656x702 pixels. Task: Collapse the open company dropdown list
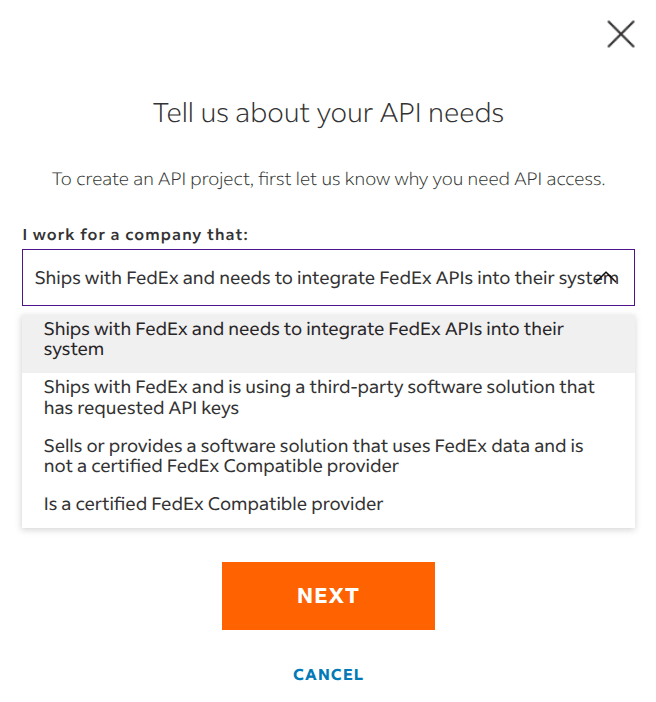pyautogui.click(x=606, y=278)
